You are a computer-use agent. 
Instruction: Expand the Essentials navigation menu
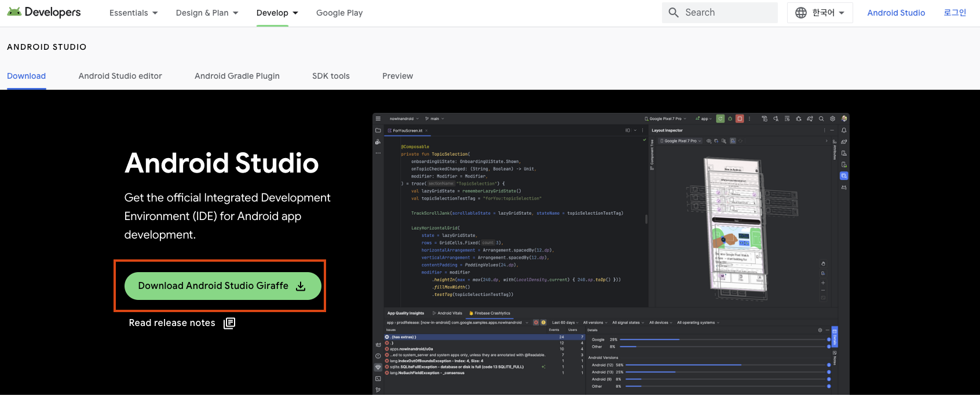[133, 13]
